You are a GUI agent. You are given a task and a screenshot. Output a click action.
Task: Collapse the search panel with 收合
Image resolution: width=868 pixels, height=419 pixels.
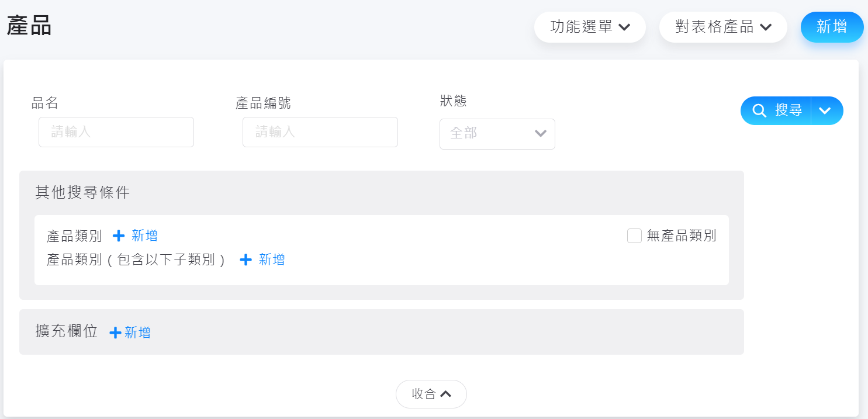click(431, 394)
